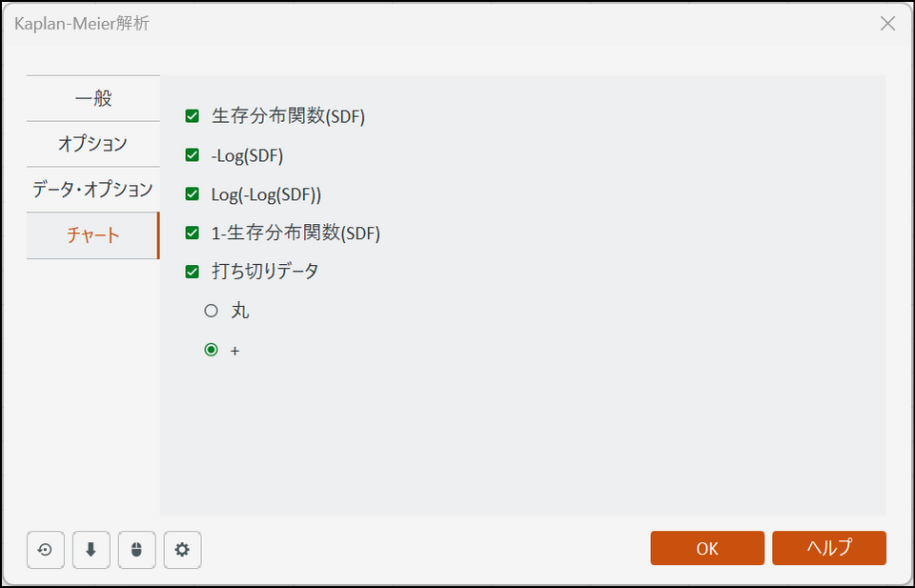915x588 pixels.
Task: Click the 打ち切りデータ label text
Action: (265, 271)
